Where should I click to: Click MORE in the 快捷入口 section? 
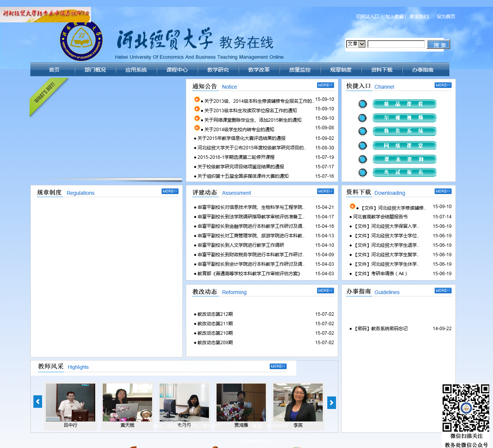[x=443, y=85]
